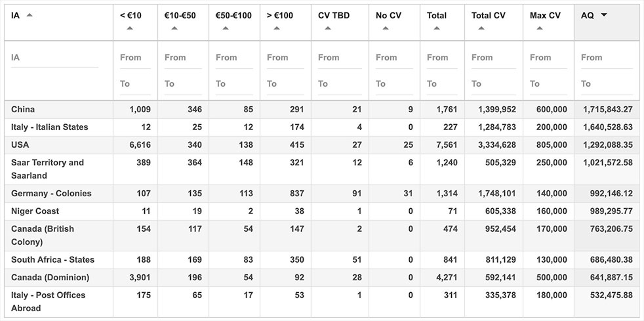Select the China row
Viewport: 644px width, 321px height.
pos(322,110)
